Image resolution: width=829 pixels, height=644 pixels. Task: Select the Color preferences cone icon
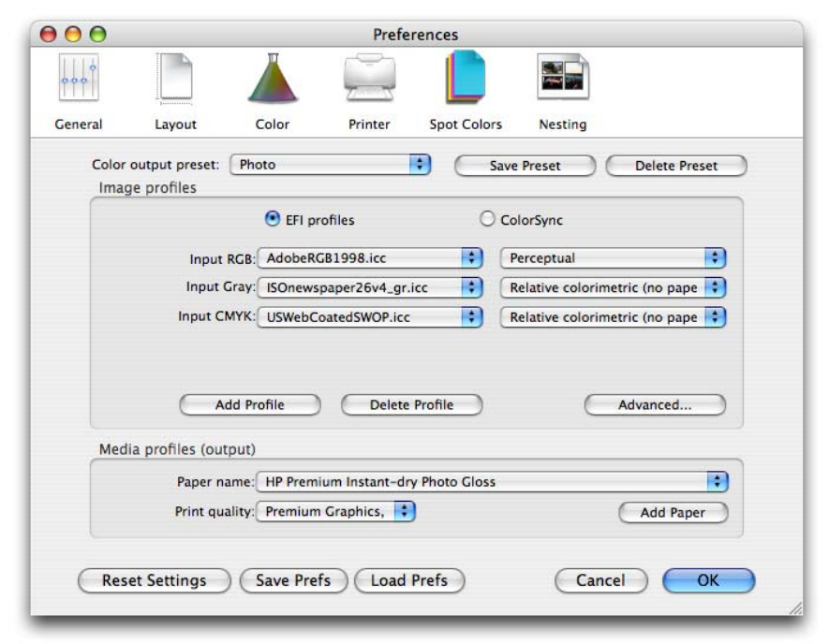pyautogui.click(x=272, y=81)
